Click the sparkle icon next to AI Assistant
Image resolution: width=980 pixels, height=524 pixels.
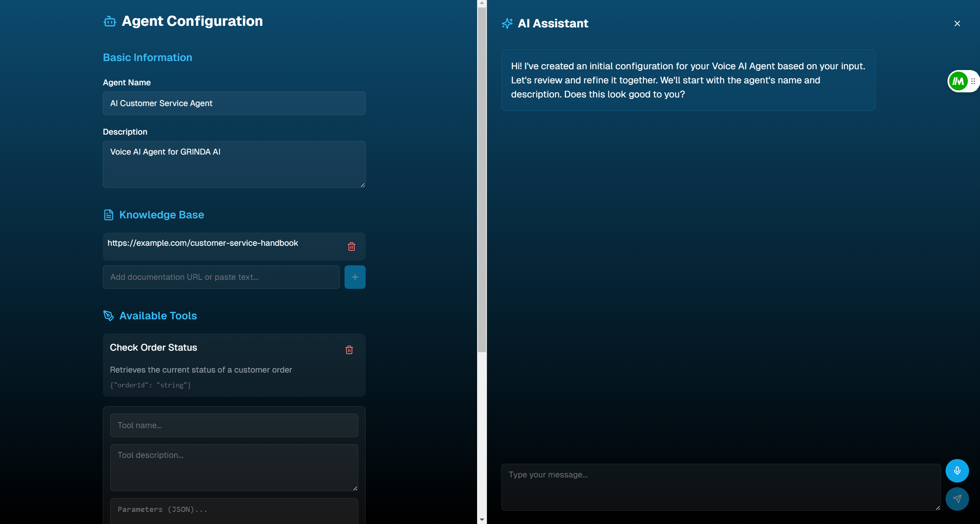[507, 23]
